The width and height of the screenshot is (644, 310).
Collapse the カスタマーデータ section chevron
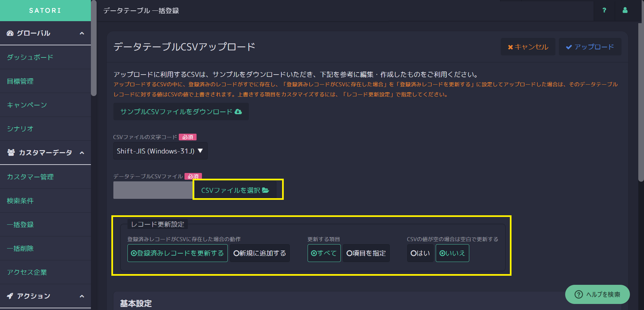point(82,153)
